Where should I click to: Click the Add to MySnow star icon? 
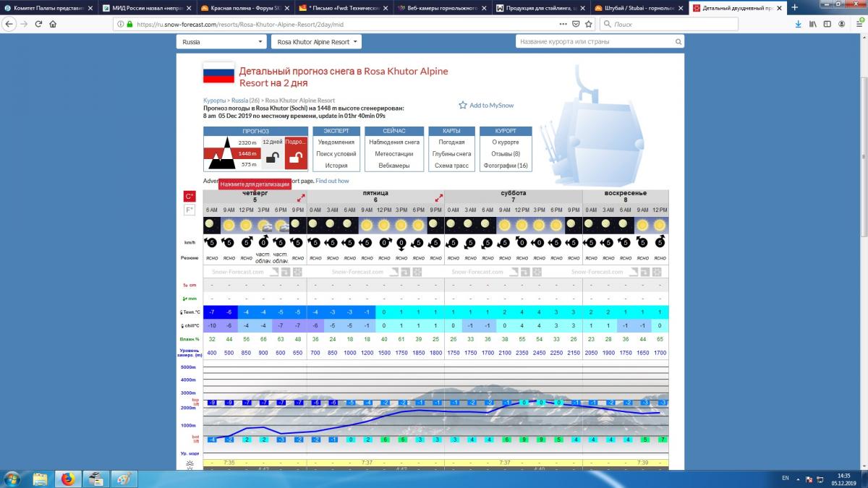pyautogui.click(x=462, y=105)
